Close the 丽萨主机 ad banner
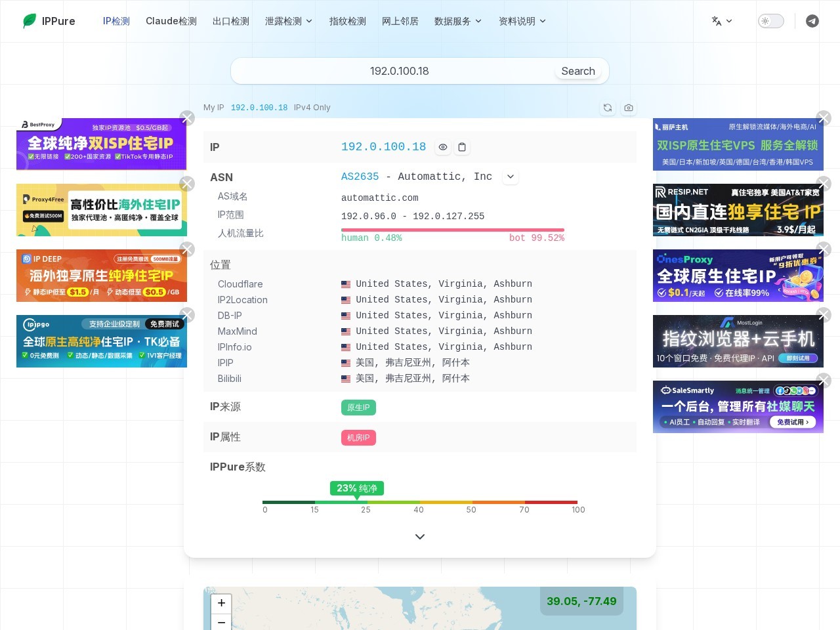 (x=824, y=118)
